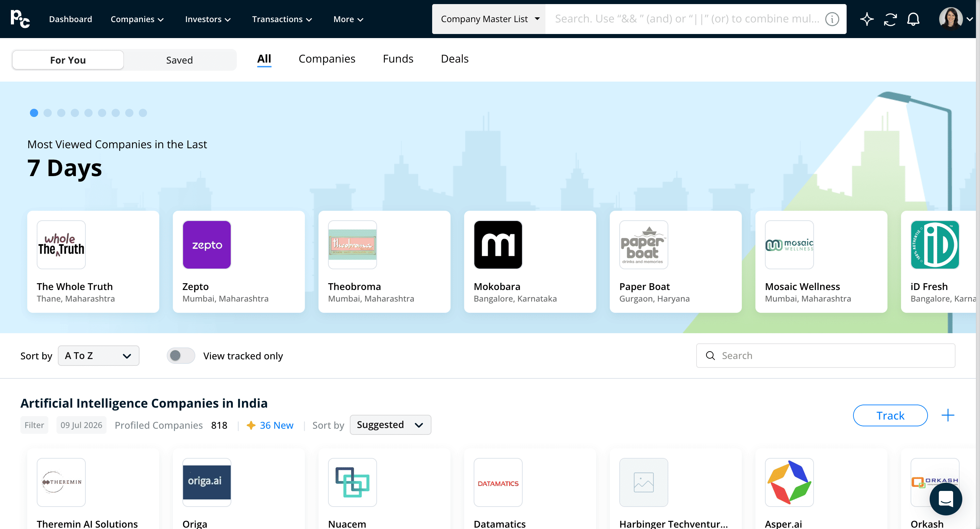Viewport: 980px width, 529px height.
Task: Click the Zepto logo
Action: click(207, 245)
